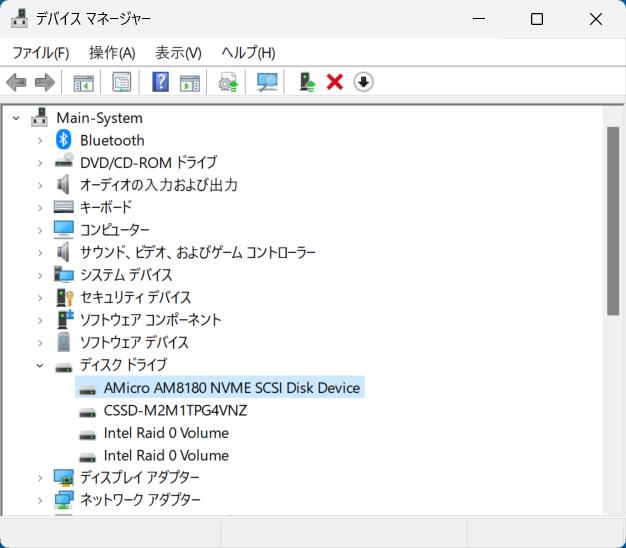Select the セキュリティ デバイス label
626x548 pixels.
(x=135, y=297)
